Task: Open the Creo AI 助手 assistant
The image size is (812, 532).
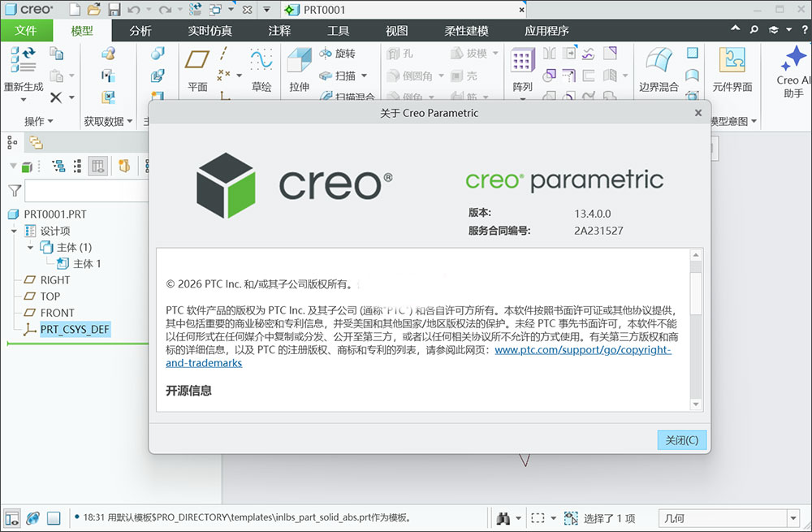Action: (793, 71)
